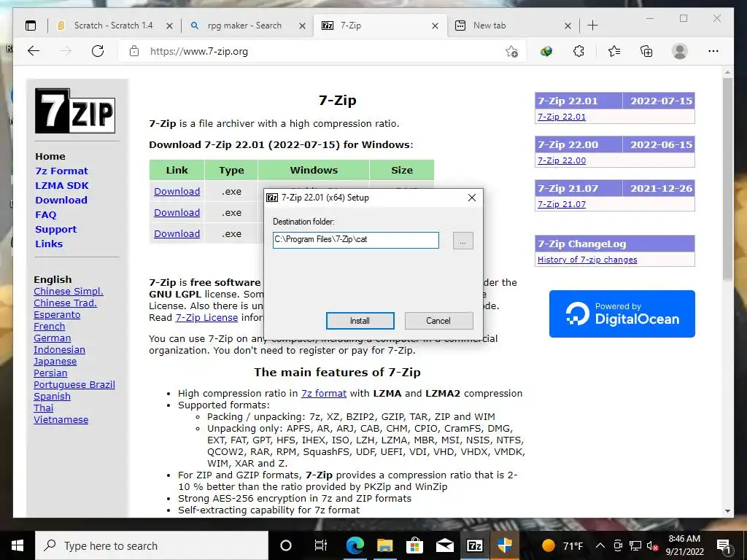Viewport: 747px width, 560px height.
Task: Click the 7-Zip logo image
Action: [x=75, y=111]
